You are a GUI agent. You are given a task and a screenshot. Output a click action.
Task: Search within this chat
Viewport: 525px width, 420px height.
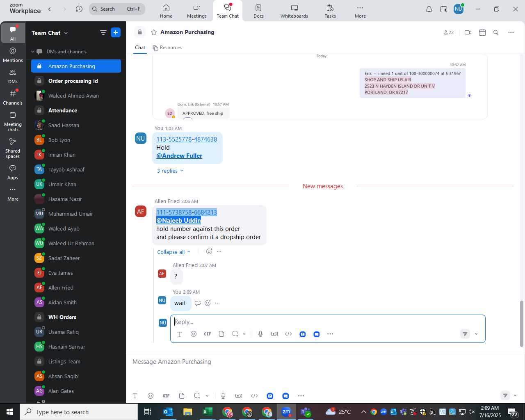[496, 32]
